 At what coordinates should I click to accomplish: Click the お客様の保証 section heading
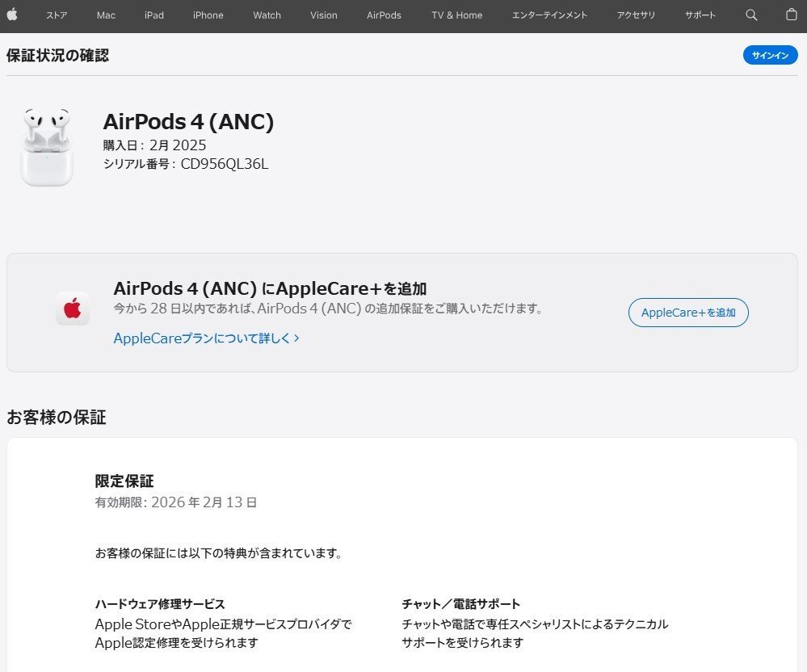[56, 417]
